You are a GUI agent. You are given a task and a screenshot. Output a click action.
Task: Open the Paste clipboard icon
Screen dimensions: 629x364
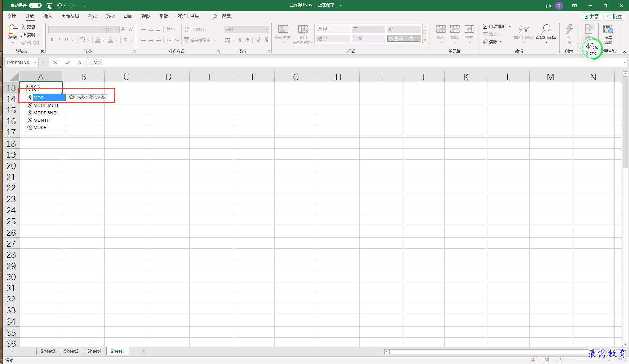point(13,30)
